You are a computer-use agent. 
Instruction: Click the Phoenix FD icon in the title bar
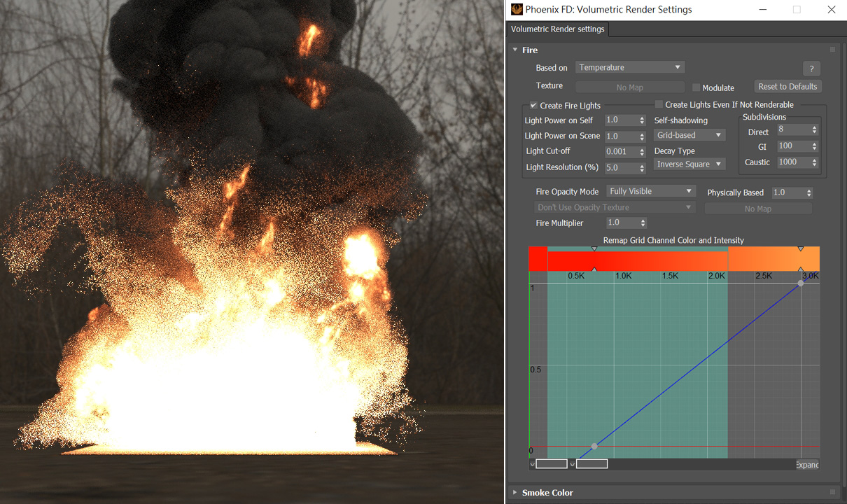[x=516, y=9]
